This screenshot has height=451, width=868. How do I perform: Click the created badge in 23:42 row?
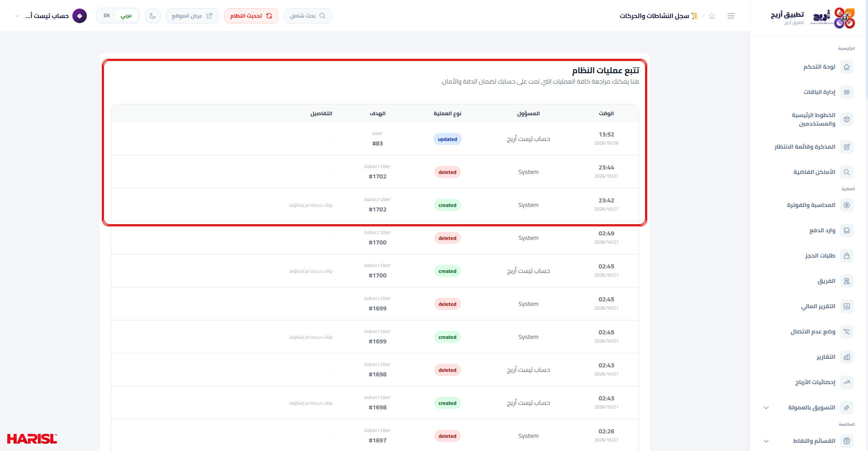click(447, 205)
